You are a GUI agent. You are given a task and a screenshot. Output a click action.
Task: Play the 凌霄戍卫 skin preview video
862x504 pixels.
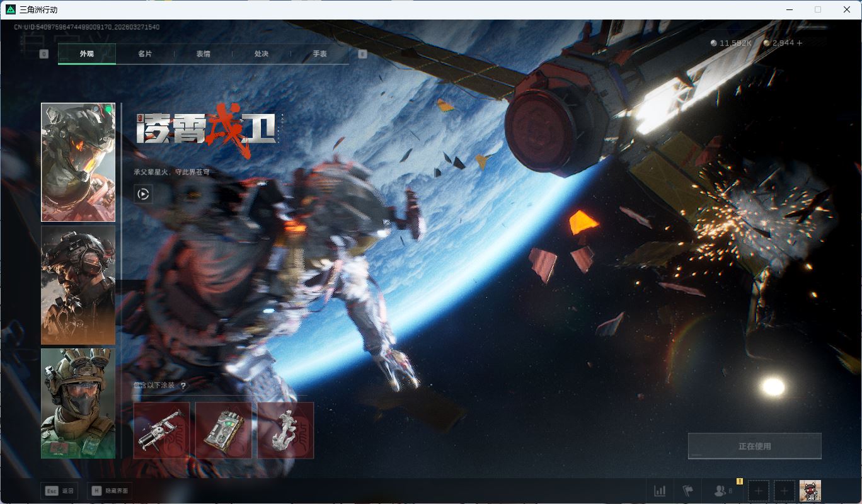[x=143, y=194]
